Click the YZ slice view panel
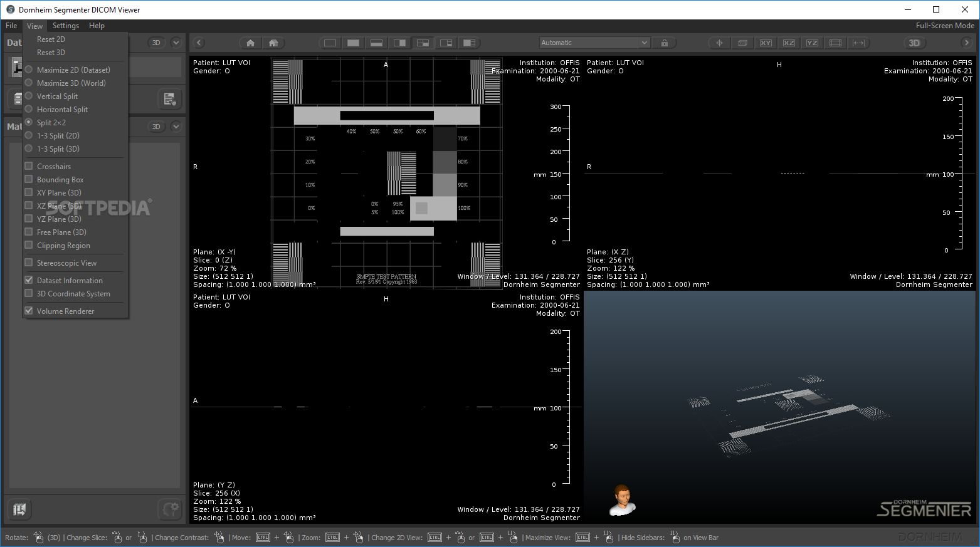 pos(386,407)
